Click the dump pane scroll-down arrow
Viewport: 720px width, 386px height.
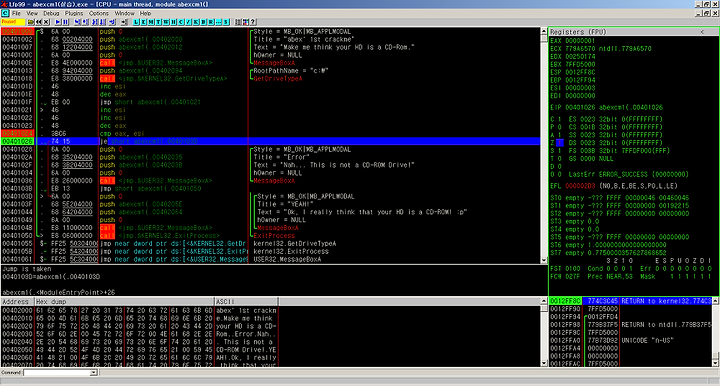pyautogui.click(x=544, y=363)
